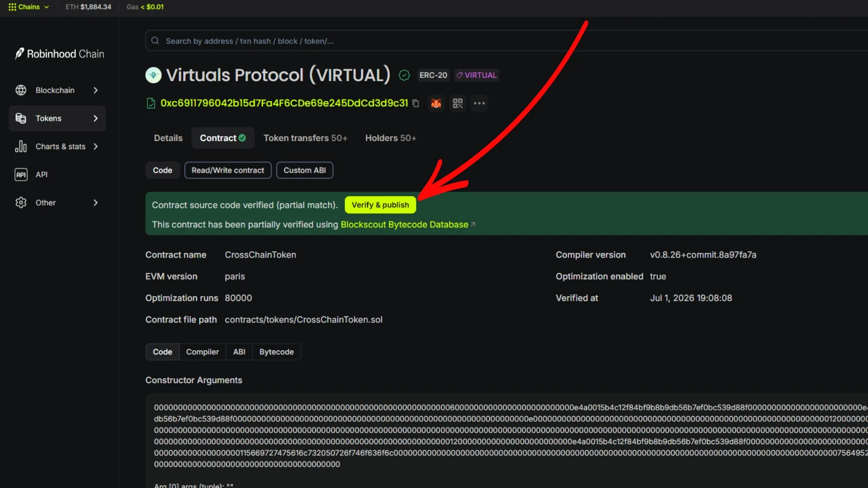Click the ERC-20 tag
This screenshot has width=868, height=488.
(433, 75)
